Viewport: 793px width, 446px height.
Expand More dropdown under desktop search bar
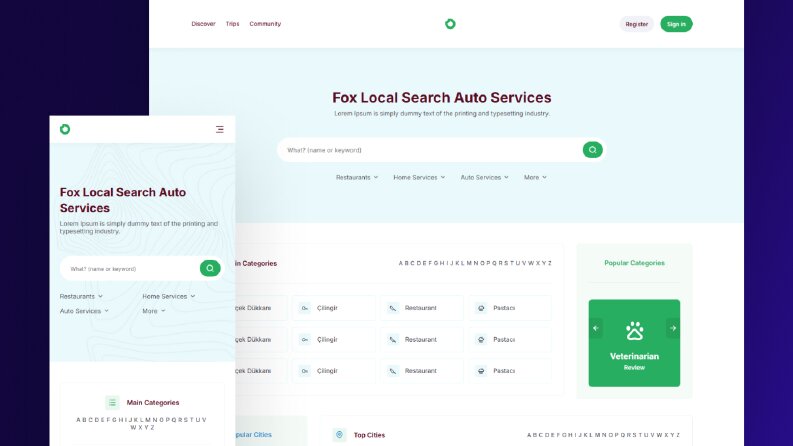tap(535, 177)
